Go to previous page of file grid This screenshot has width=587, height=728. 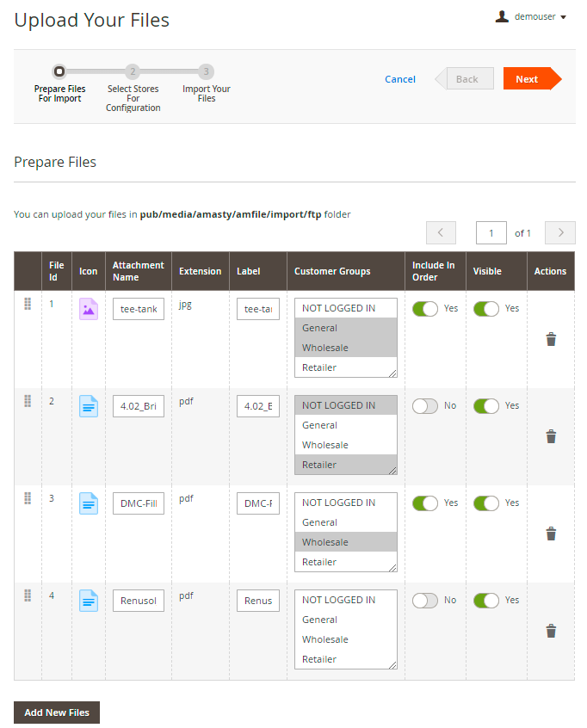[x=441, y=232]
